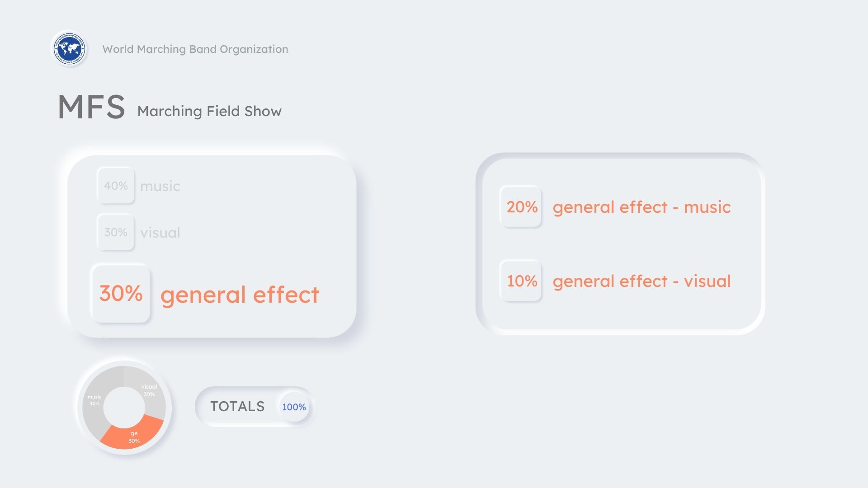Select the greyed visual label

tap(160, 233)
